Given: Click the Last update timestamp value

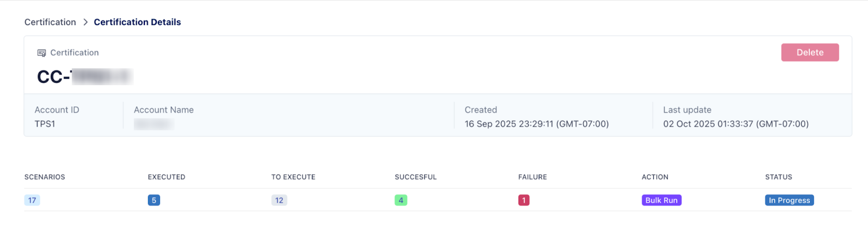Looking at the screenshot, I should tap(736, 124).
